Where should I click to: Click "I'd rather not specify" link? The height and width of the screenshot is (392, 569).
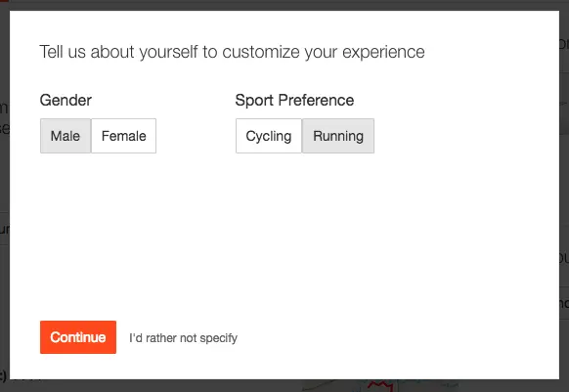(x=183, y=338)
